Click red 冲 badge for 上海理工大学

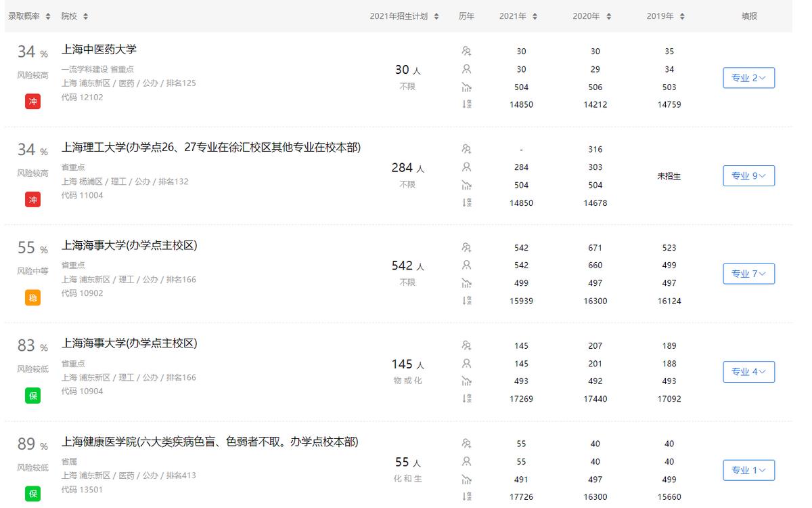click(32, 200)
